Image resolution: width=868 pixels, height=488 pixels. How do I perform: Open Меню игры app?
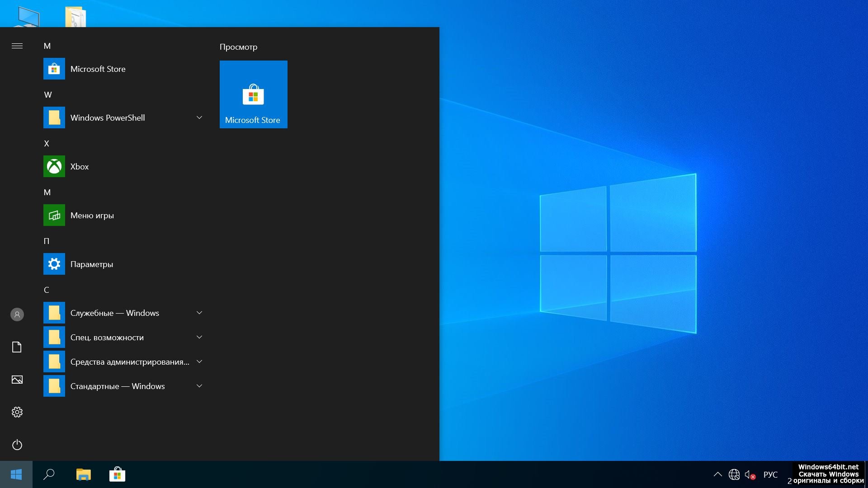pyautogui.click(x=92, y=216)
